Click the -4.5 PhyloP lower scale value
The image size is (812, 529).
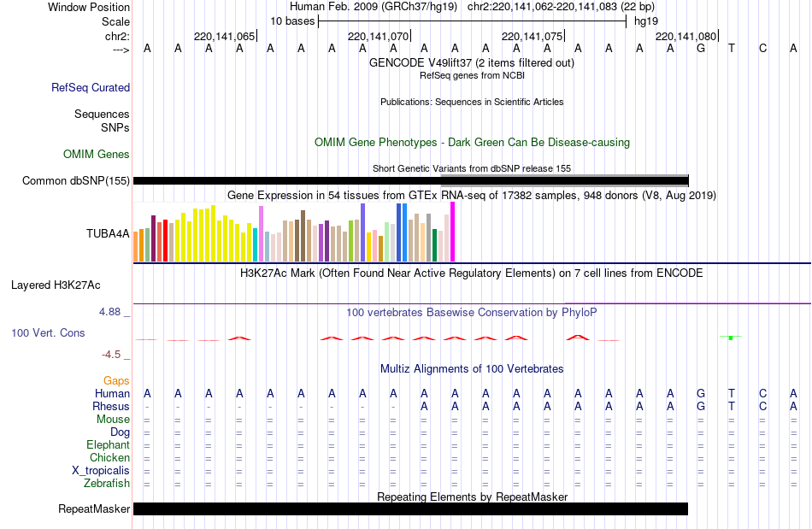(x=111, y=355)
